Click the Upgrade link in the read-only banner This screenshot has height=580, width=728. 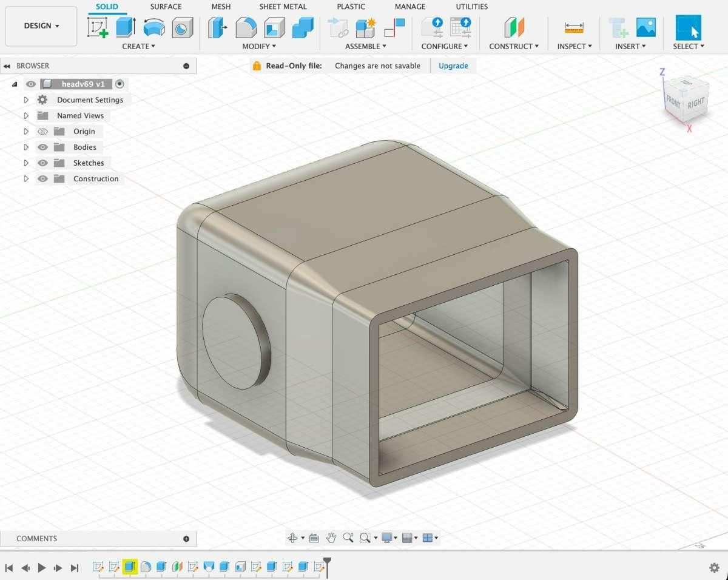click(453, 66)
